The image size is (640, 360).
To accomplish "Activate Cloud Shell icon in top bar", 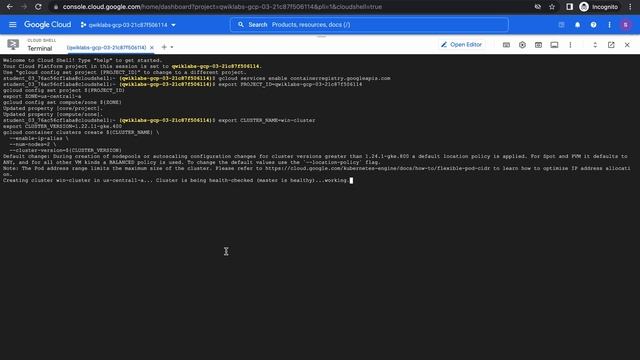I will (x=561, y=25).
